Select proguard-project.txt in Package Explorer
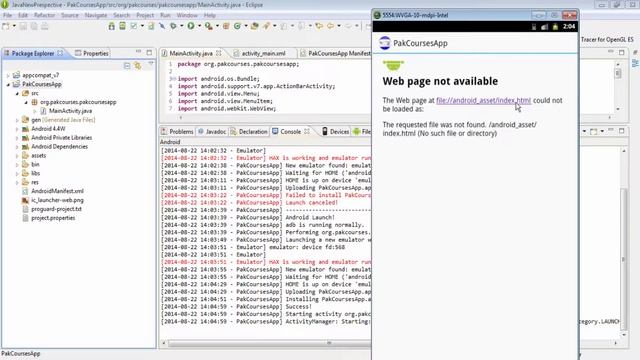The width and height of the screenshot is (640, 360). point(56,209)
